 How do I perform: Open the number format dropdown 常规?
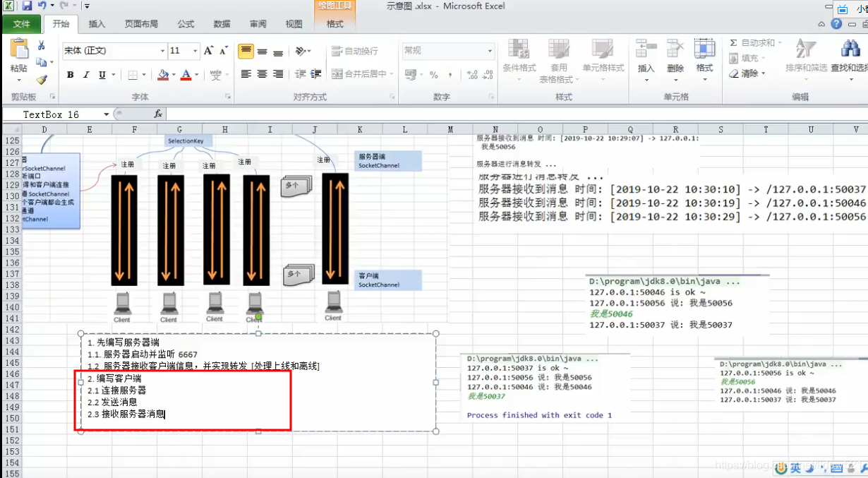tap(490, 51)
